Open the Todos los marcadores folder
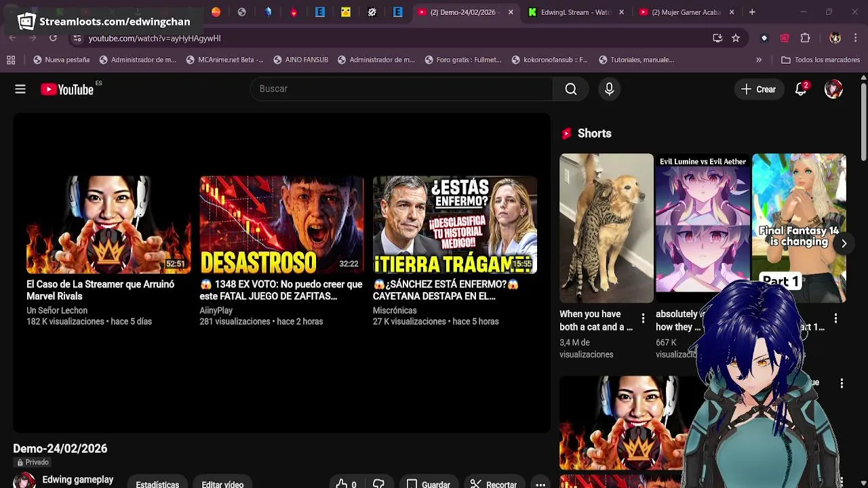The image size is (868, 488). click(x=821, y=60)
